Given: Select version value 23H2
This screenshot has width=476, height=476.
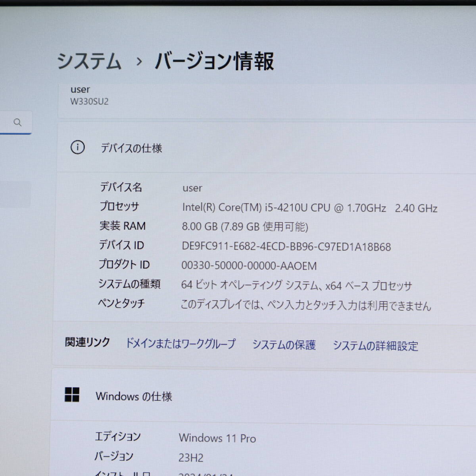Looking at the screenshot, I should click(191, 458).
